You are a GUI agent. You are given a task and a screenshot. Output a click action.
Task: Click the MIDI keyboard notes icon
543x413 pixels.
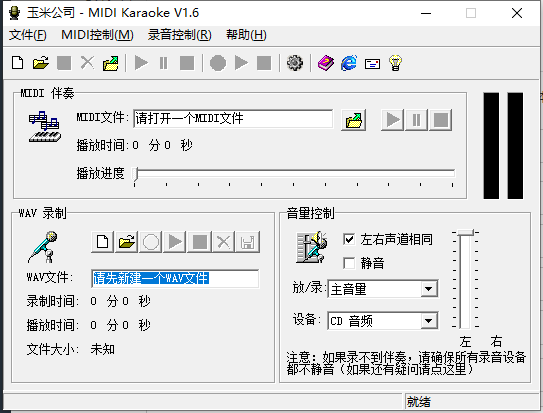[45, 127]
